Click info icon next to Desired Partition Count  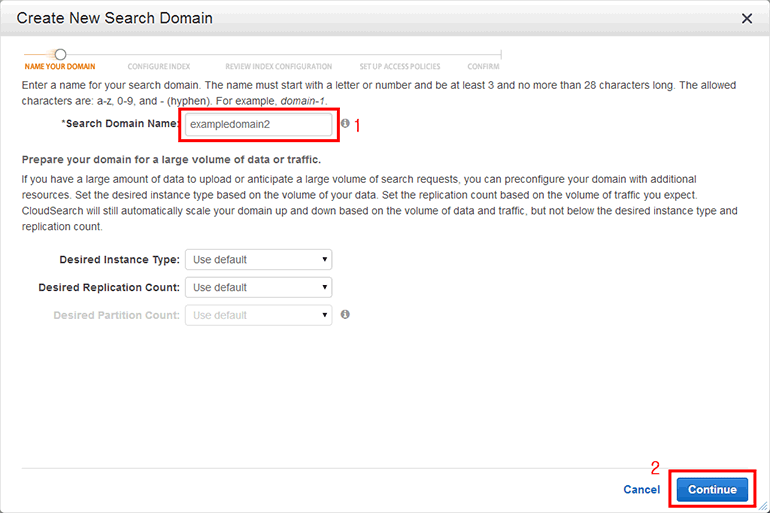point(345,314)
